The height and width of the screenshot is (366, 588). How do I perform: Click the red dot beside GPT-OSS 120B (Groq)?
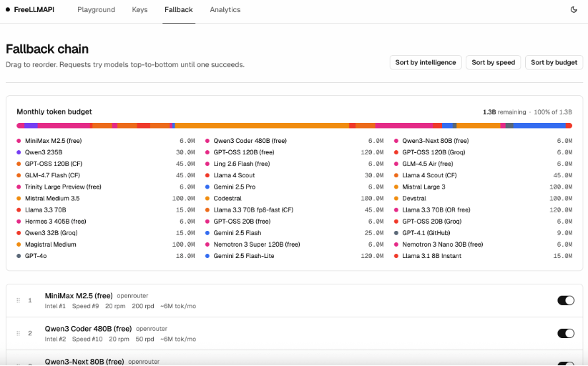point(396,152)
